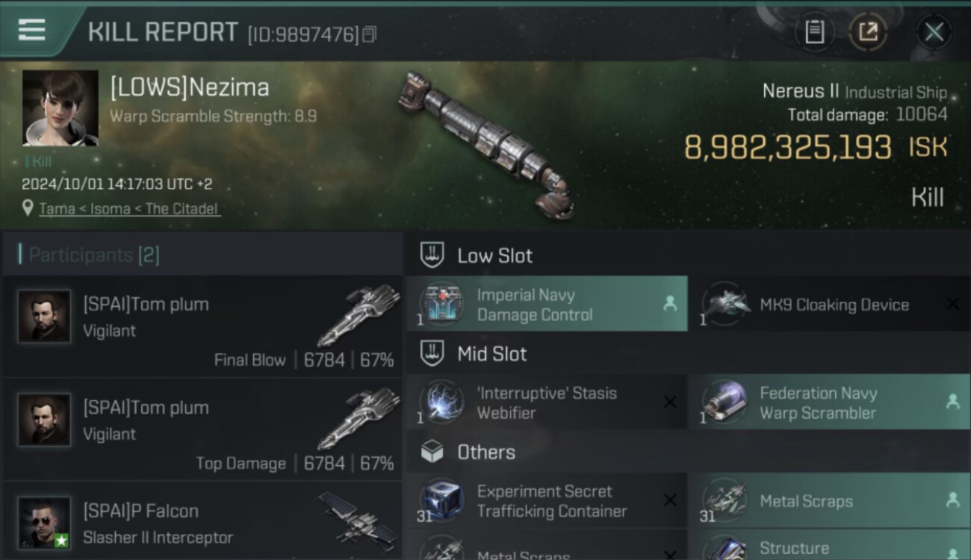Open the clipboard notes icon
971x560 pixels.
point(814,31)
